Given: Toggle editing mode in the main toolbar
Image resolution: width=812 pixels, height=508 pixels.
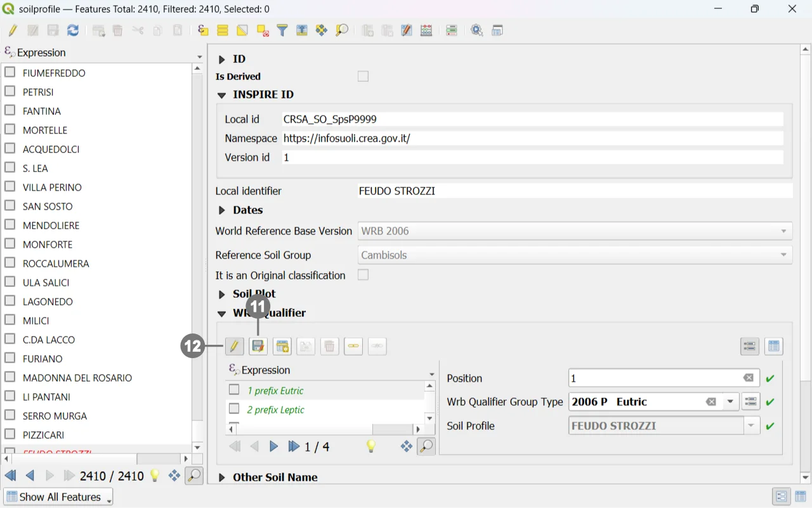Looking at the screenshot, I should tap(13, 30).
